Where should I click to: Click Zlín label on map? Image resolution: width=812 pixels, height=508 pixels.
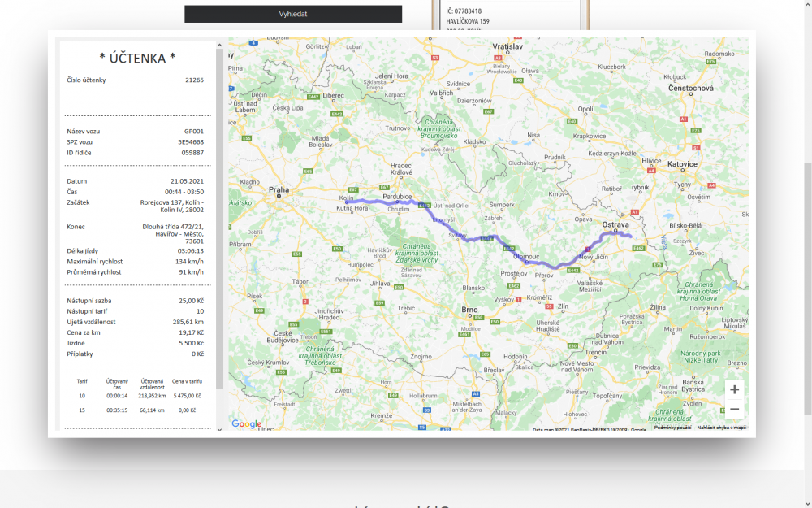pyautogui.click(x=563, y=306)
